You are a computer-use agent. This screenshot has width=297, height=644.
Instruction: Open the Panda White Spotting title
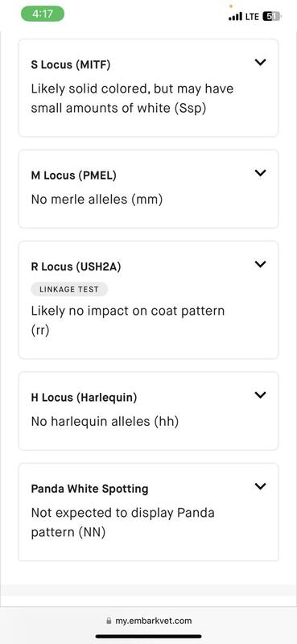pos(89,489)
